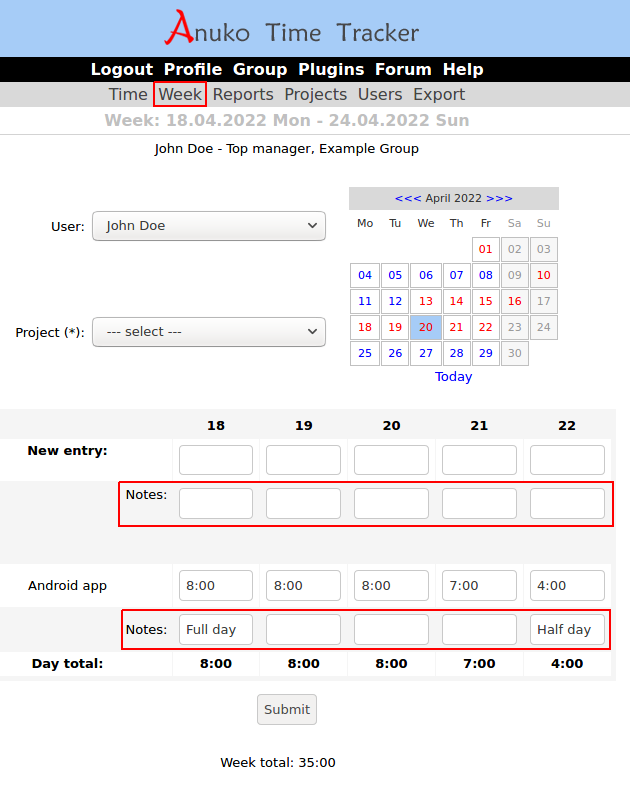Select April 21 in the calendar

(x=457, y=327)
